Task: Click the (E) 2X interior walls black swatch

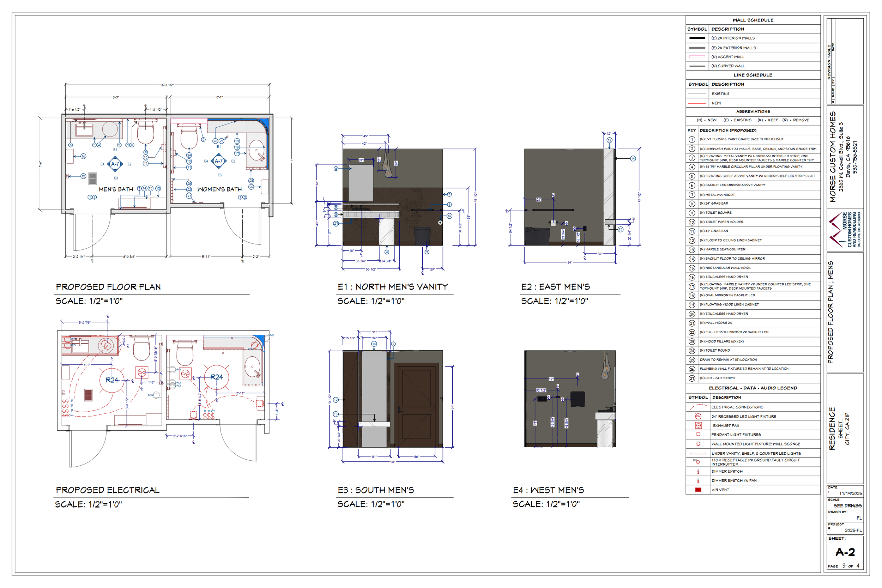Action: [697, 38]
